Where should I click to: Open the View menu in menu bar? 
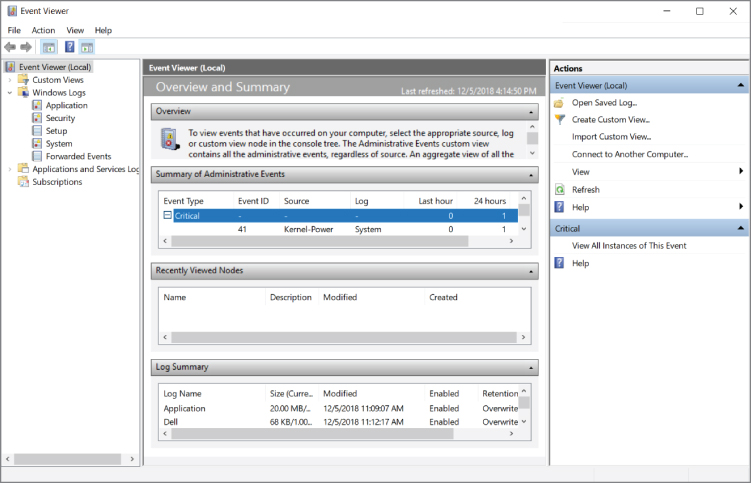point(75,30)
